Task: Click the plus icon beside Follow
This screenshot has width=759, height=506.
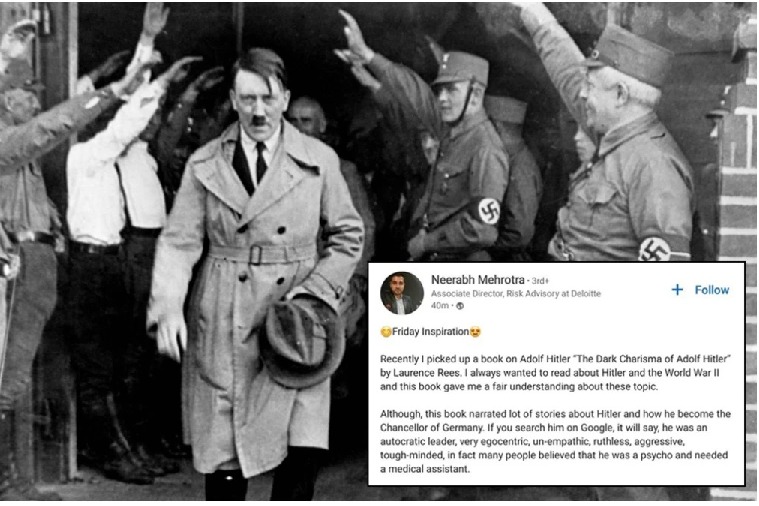Action: (x=677, y=290)
